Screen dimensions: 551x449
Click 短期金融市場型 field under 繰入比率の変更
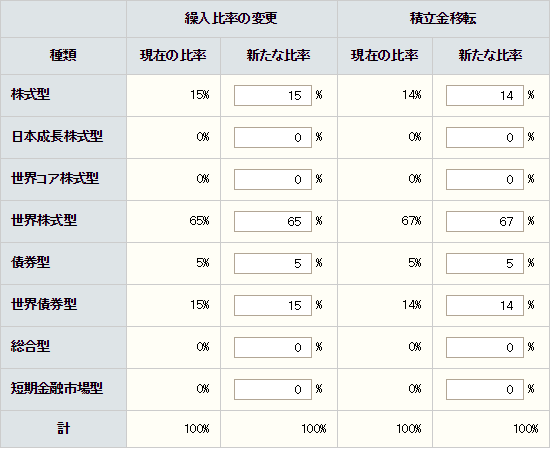[x=273, y=389]
